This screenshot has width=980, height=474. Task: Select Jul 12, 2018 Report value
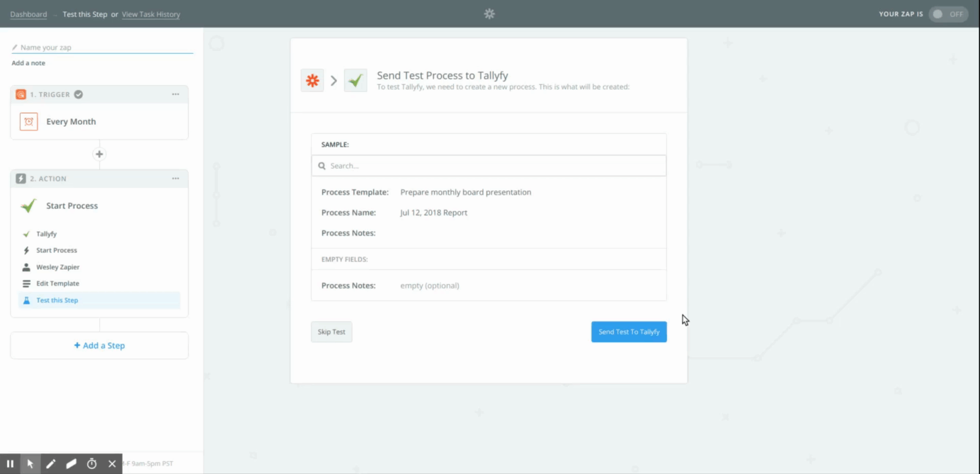[433, 213]
